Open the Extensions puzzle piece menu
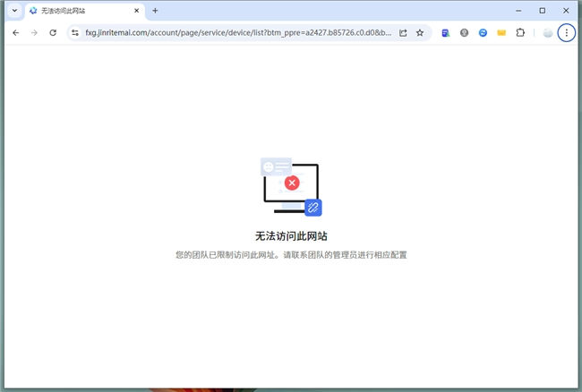This screenshot has height=392, width=582. [x=520, y=32]
